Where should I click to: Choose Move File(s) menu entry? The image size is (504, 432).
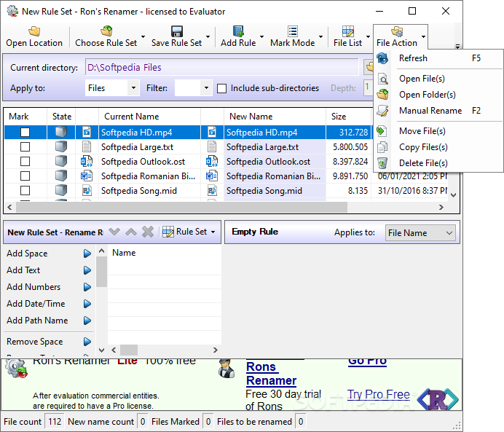pyautogui.click(x=439, y=131)
